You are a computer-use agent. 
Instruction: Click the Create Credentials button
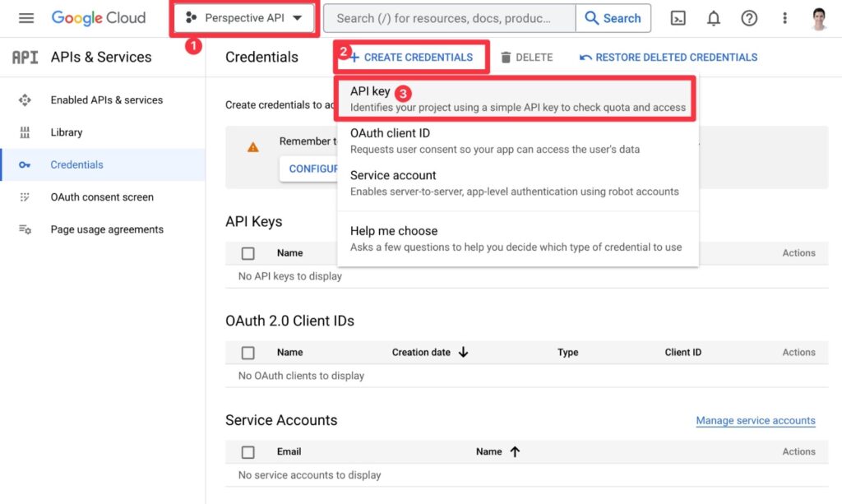(411, 58)
